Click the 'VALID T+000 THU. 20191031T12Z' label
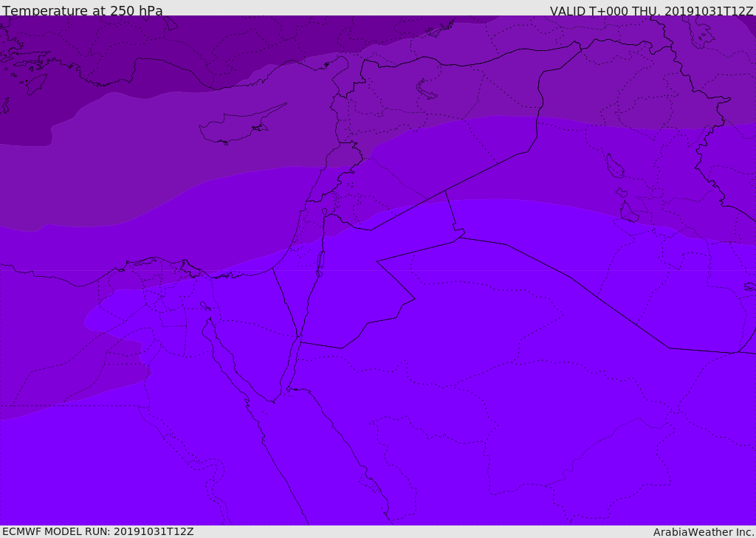 tap(651, 11)
